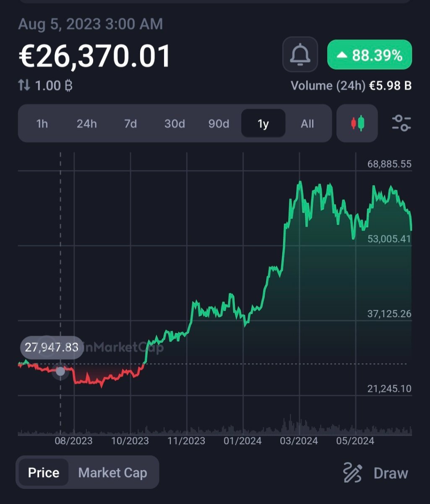Switch to candlestick chart view
This screenshot has width=430, height=504.
357,123
